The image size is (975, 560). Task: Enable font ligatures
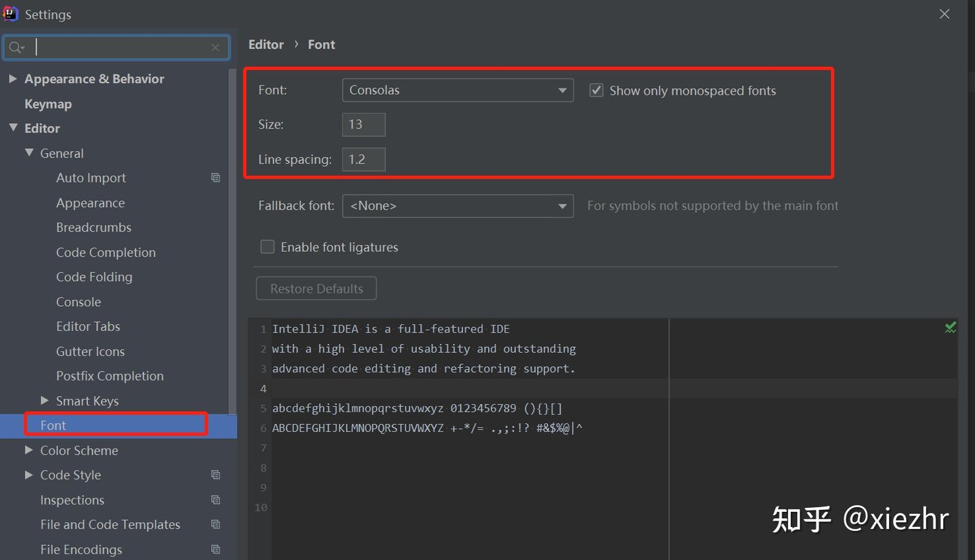pos(267,246)
